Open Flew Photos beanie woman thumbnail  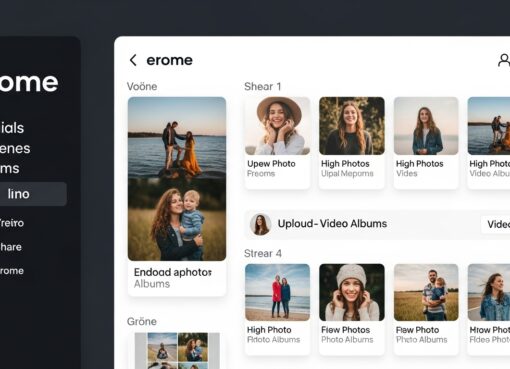click(352, 292)
